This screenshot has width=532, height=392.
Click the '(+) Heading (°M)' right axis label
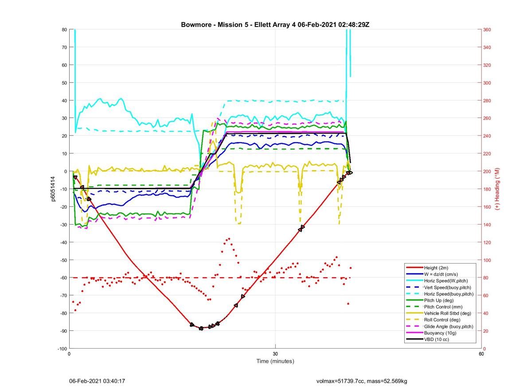coord(497,189)
